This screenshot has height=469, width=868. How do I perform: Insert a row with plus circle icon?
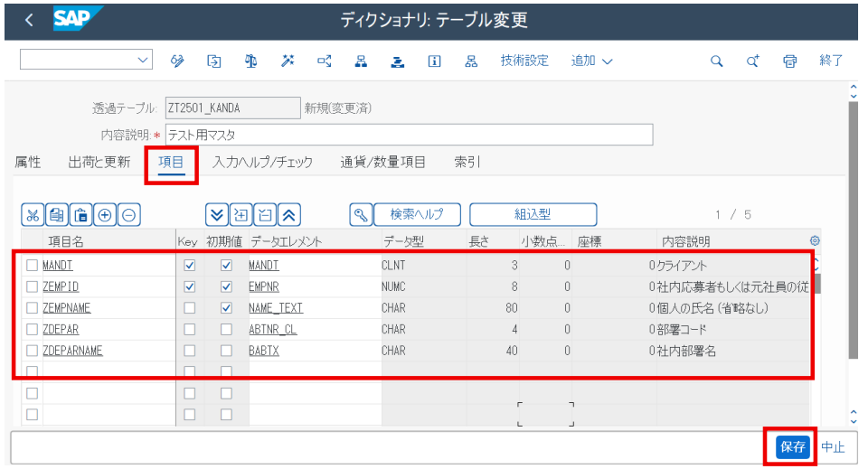tap(105, 214)
